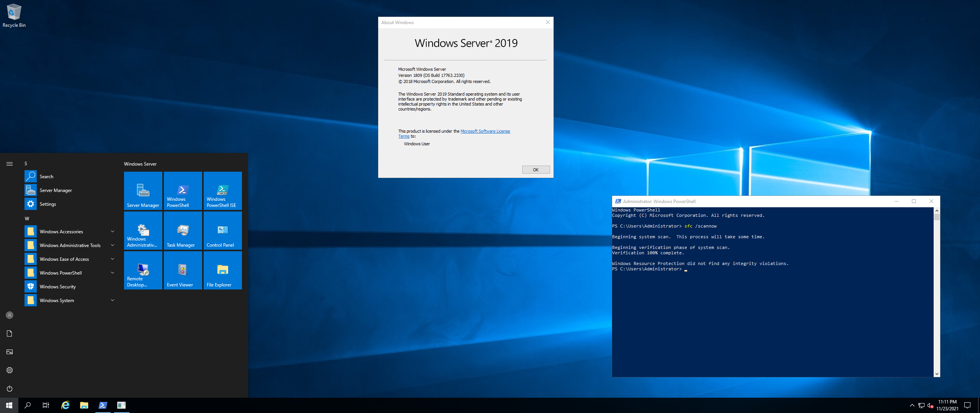This screenshot has width=980, height=413.
Task: Click the OK button in About Windows
Action: coord(536,170)
